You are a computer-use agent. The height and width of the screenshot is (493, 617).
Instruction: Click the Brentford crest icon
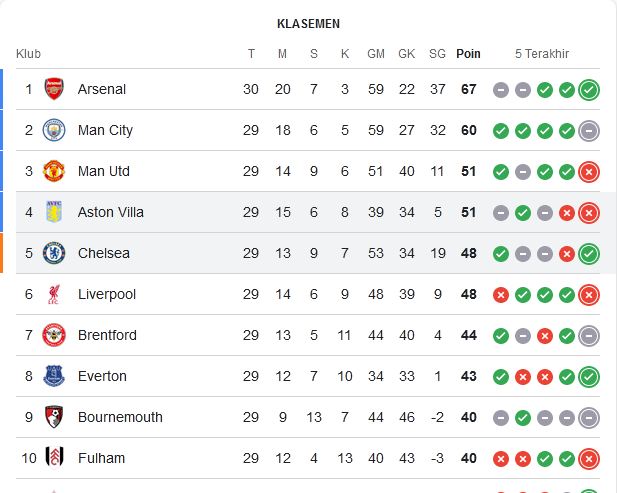click(x=54, y=335)
